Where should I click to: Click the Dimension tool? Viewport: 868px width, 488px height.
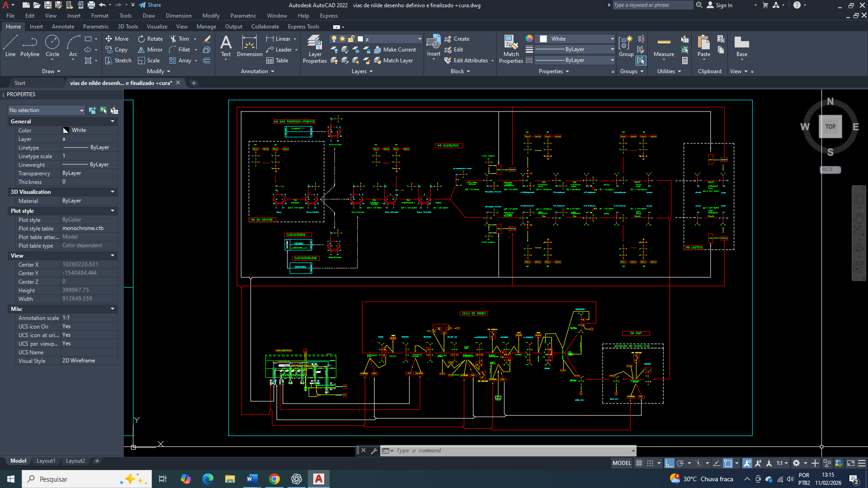[x=249, y=46]
